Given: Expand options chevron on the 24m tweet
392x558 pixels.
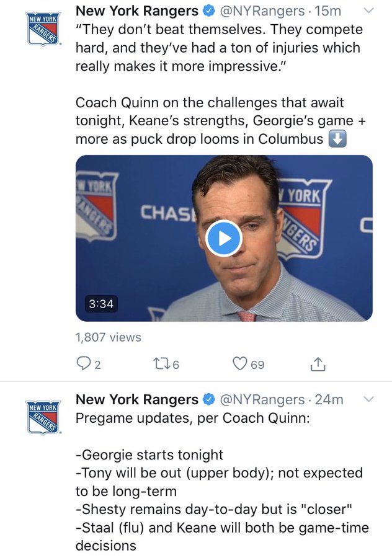Looking at the screenshot, I should click(x=369, y=399).
